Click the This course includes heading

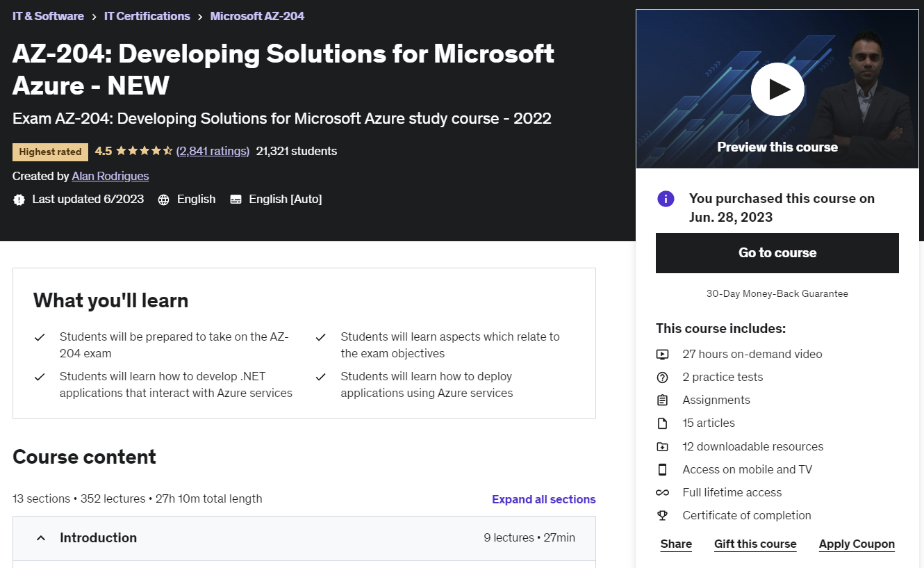[x=720, y=328]
